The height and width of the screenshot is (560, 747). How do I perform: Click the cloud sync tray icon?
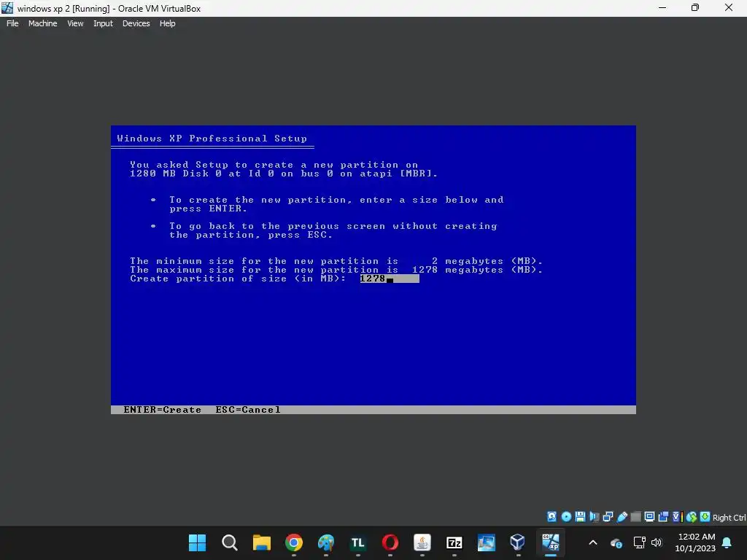click(616, 542)
